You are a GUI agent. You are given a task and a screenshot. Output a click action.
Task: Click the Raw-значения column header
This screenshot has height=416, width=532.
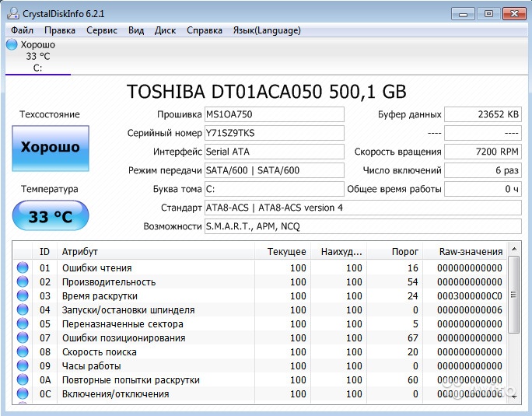pyautogui.click(x=464, y=252)
